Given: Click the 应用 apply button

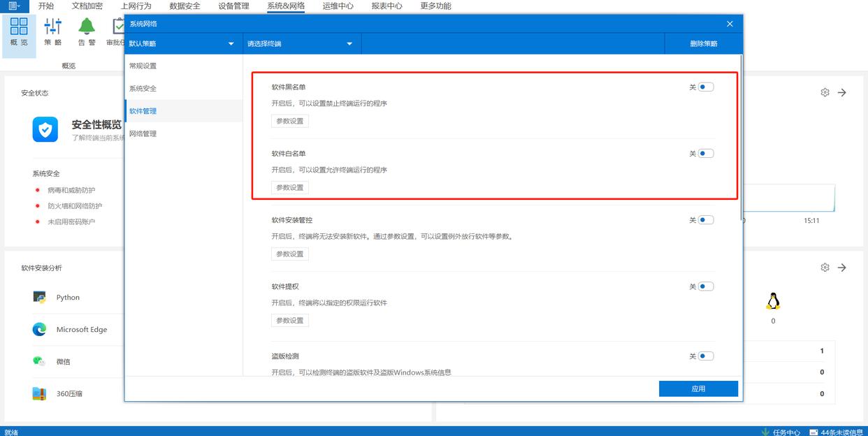Looking at the screenshot, I should coord(698,388).
